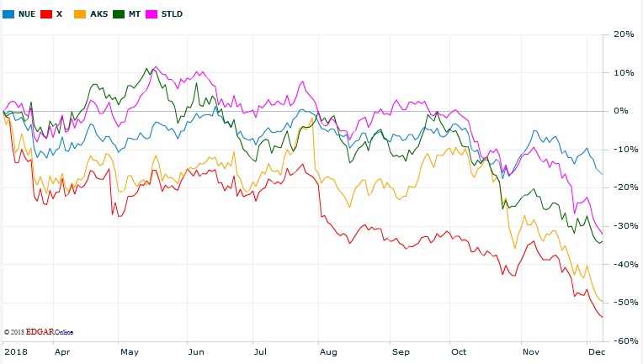Click the -30% label on the vertical axis

click(x=622, y=226)
